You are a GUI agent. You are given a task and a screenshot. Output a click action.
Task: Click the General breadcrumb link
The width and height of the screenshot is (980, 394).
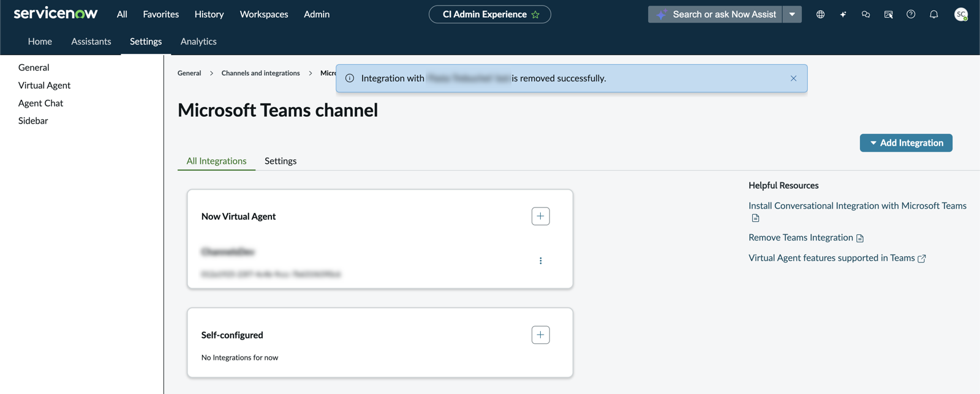pos(189,73)
